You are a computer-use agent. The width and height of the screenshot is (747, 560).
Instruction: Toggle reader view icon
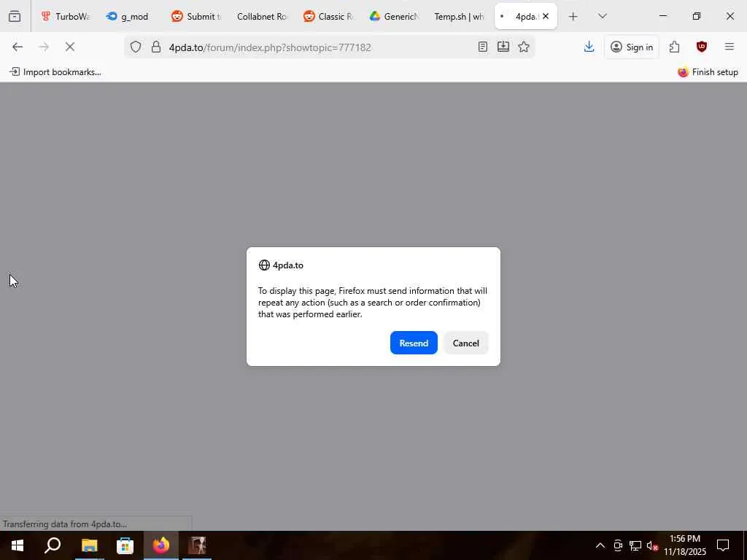(x=483, y=47)
